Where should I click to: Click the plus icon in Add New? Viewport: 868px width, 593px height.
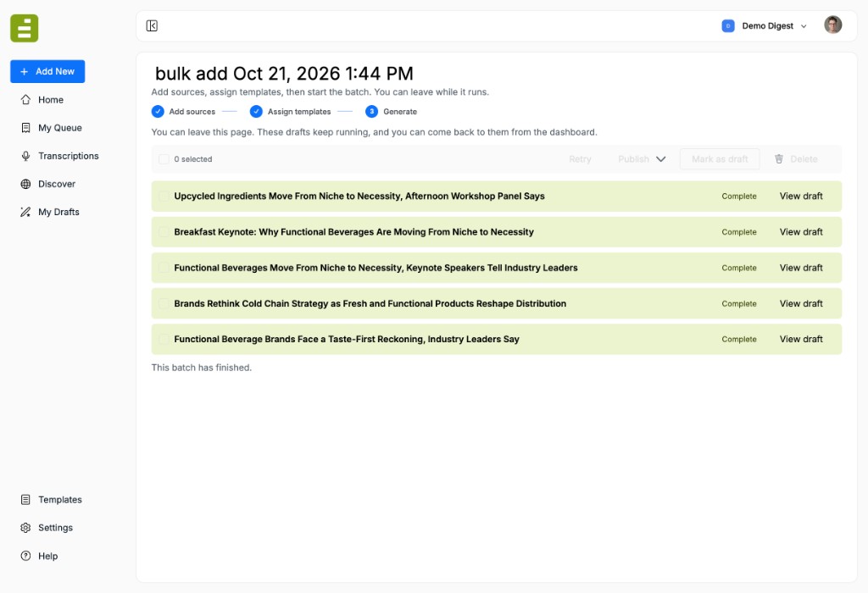pos(24,71)
